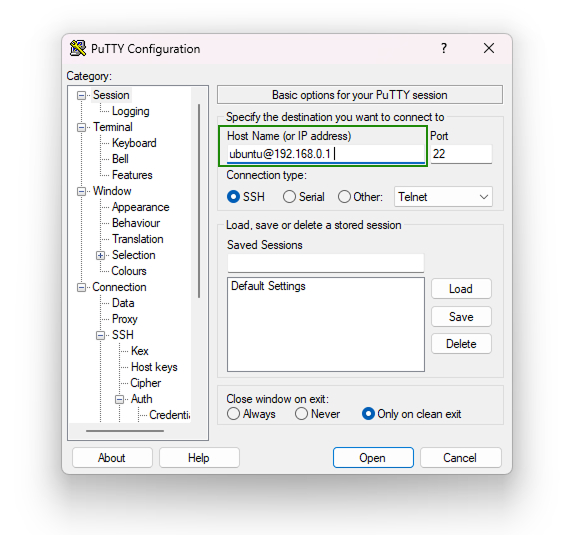Collapse the Window tree node
The height and width of the screenshot is (535, 568).
click(82, 191)
